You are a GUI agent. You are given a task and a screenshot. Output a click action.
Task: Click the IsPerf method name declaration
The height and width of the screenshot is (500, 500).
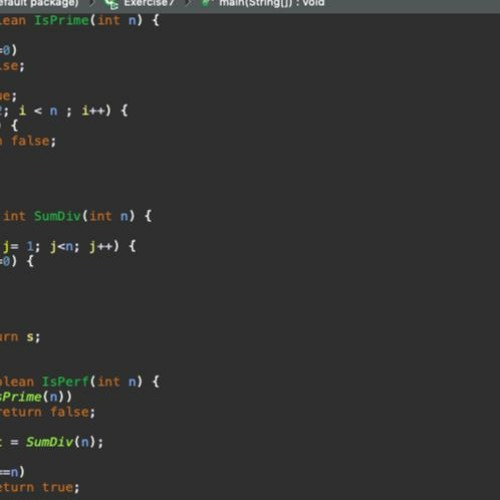pos(65,382)
